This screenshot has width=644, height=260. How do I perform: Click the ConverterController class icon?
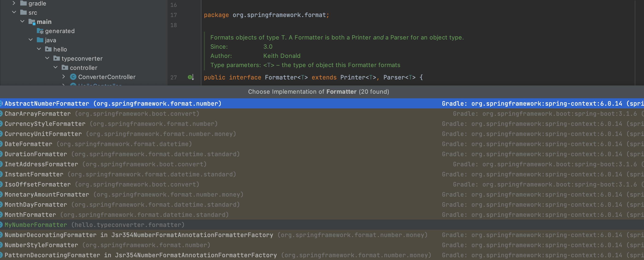[73, 77]
